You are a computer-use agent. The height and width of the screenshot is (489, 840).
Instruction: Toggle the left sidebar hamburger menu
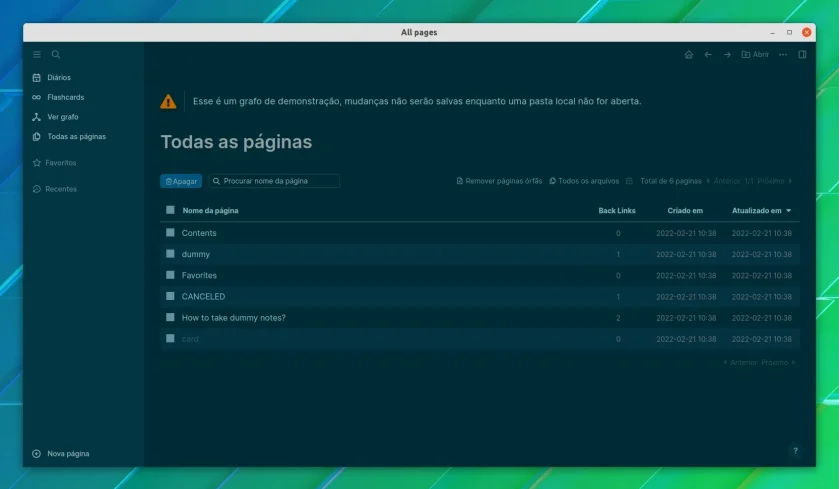pyautogui.click(x=36, y=55)
